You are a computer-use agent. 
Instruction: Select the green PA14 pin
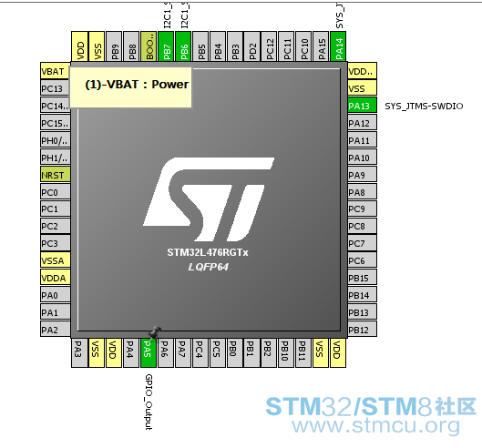338,46
